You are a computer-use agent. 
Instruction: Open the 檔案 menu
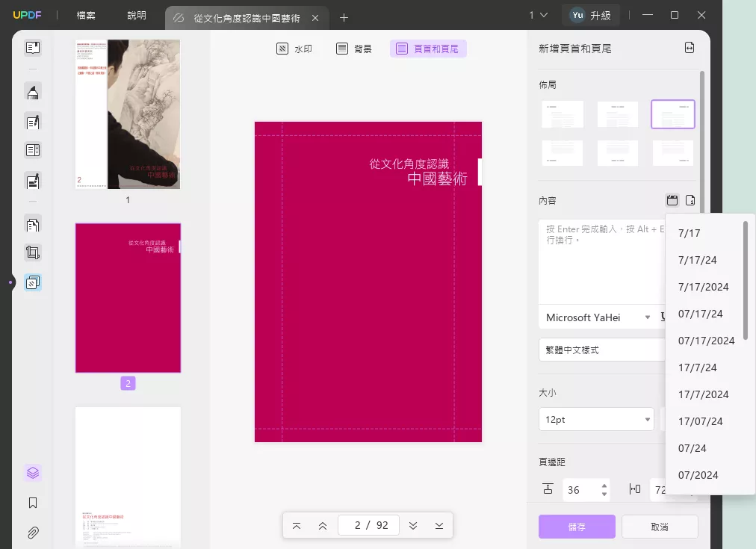tap(86, 16)
